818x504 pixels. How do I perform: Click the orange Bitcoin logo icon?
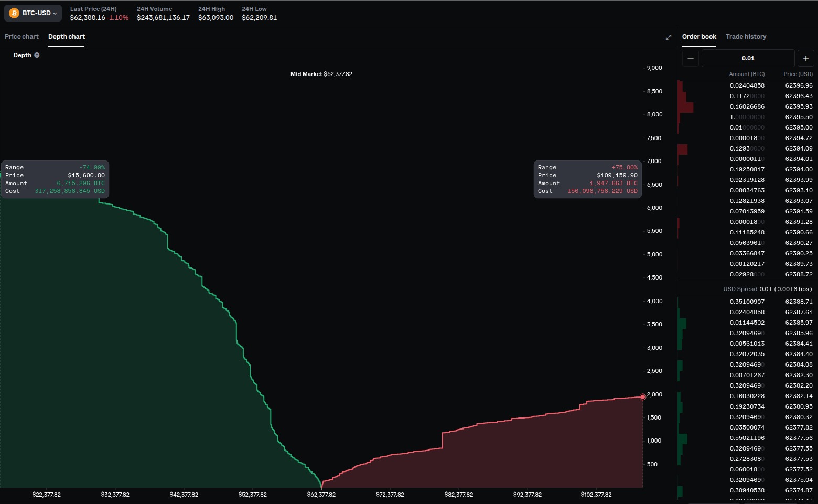click(x=14, y=13)
